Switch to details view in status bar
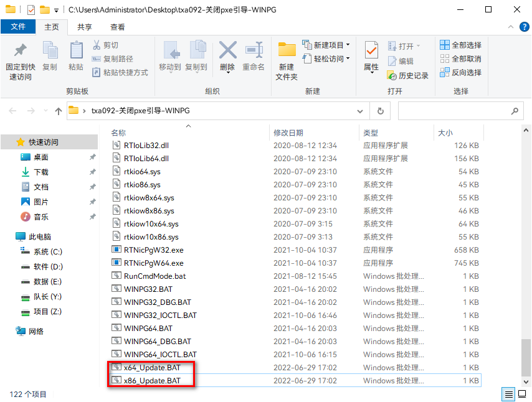The image size is (532, 402). click(508, 394)
